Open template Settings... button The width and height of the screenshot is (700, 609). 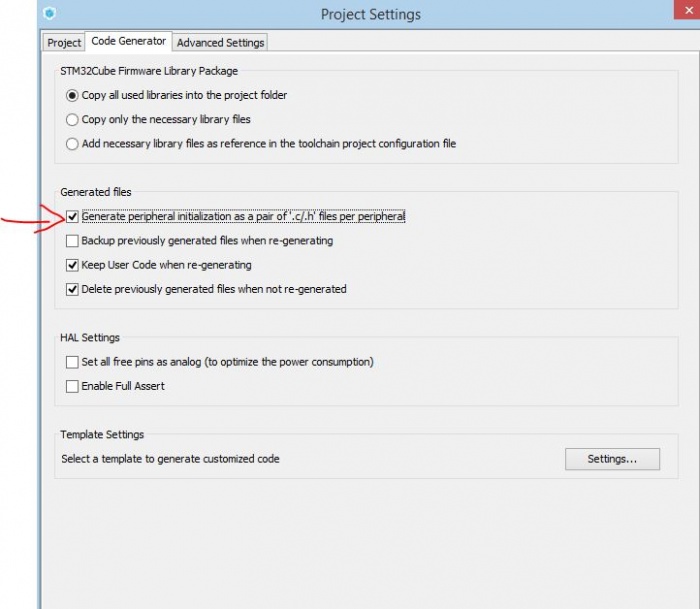612,459
